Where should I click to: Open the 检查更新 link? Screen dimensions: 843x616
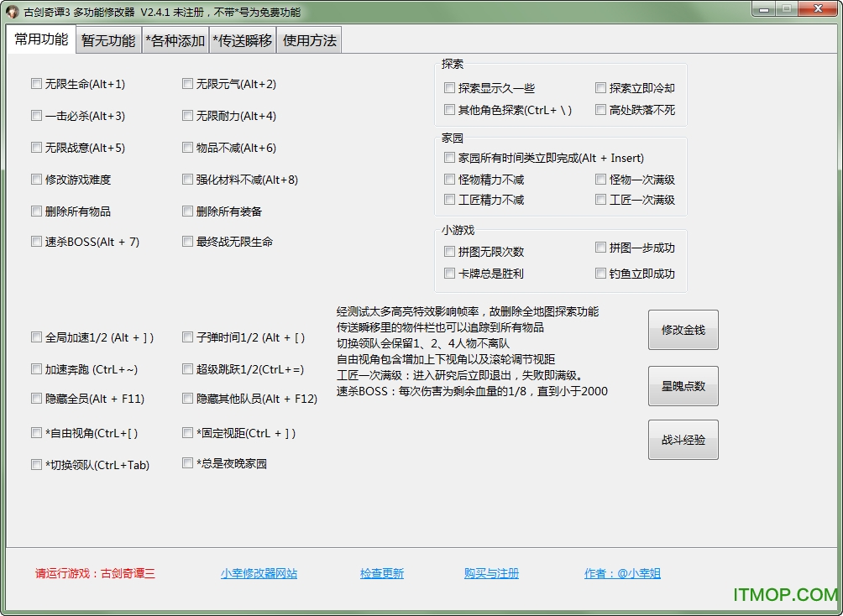(x=380, y=573)
